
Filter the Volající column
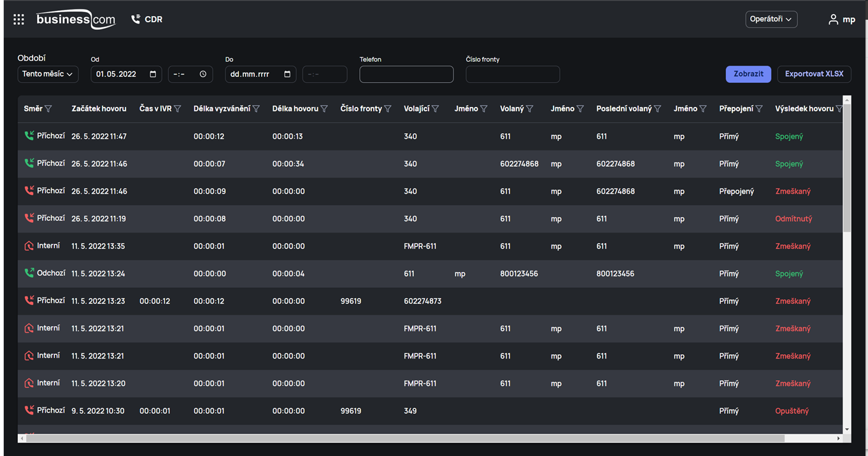(x=436, y=109)
